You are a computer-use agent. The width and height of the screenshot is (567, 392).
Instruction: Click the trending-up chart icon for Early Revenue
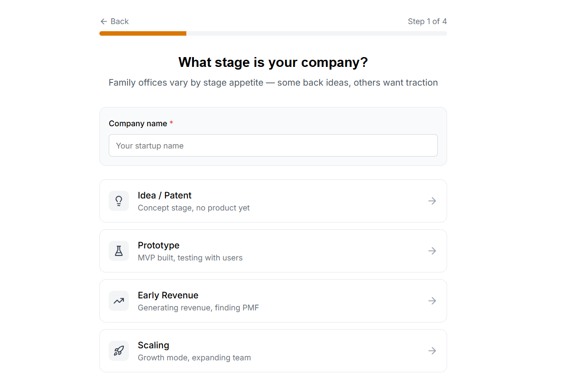click(119, 301)
